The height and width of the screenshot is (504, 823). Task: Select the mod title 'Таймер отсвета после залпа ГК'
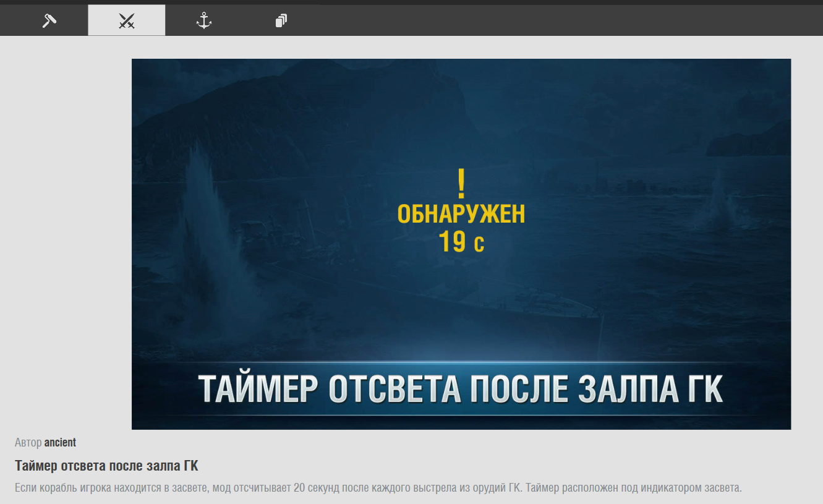pos(106,466)
